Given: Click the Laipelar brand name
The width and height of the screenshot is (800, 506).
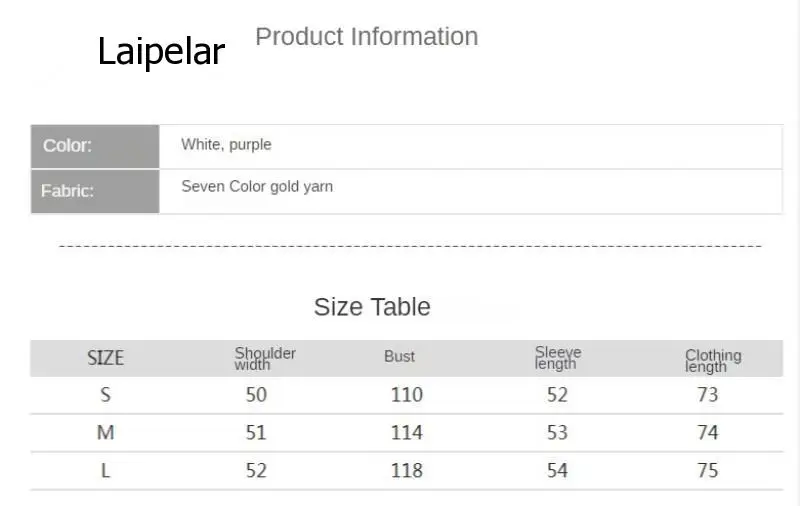Looking at the screenshot, I should point(161,51).
